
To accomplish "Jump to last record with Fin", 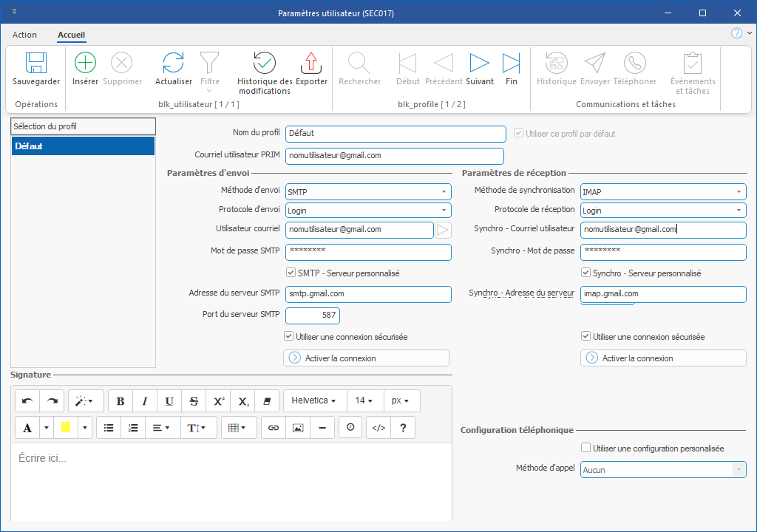I will [511, 64].
